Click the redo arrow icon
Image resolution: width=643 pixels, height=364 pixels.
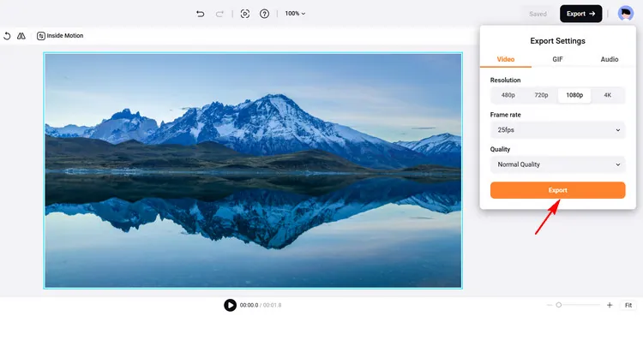[x=219, y=14]
